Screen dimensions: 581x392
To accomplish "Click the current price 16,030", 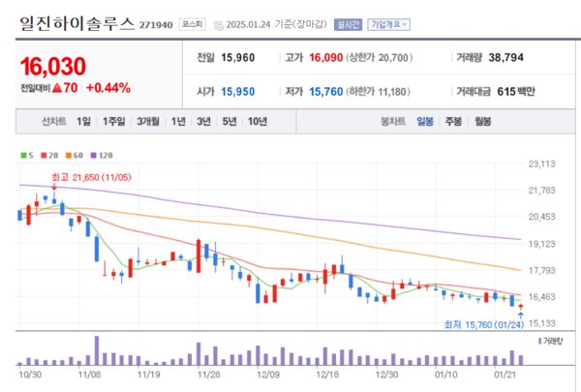I will [53, 67].
